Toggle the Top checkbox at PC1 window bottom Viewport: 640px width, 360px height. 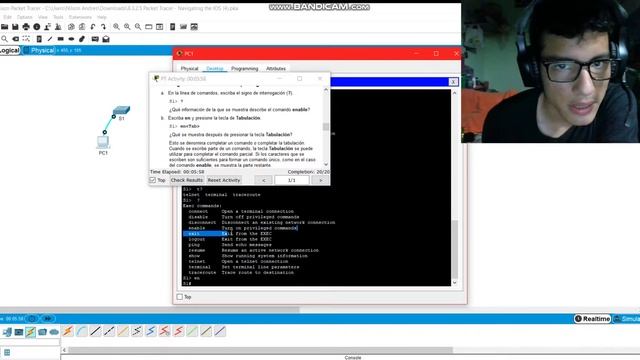180,297
